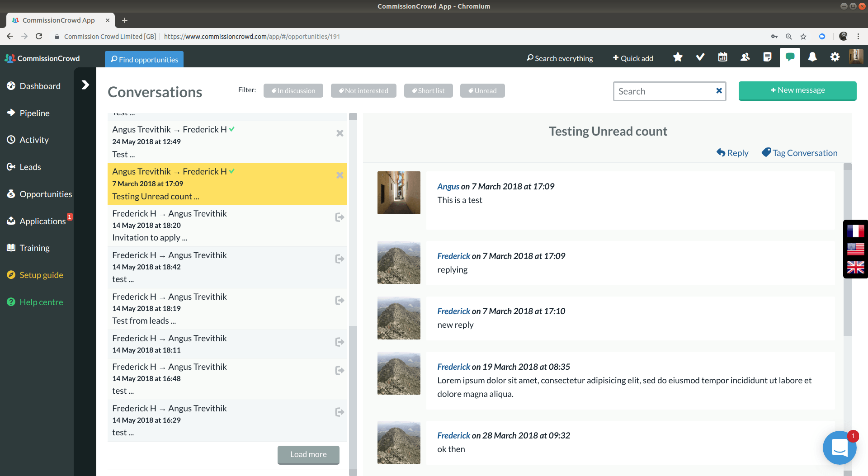This screenshot has height=476, width=868.
Task: Enable the Unread conversations filter
Action: (482, 90)
